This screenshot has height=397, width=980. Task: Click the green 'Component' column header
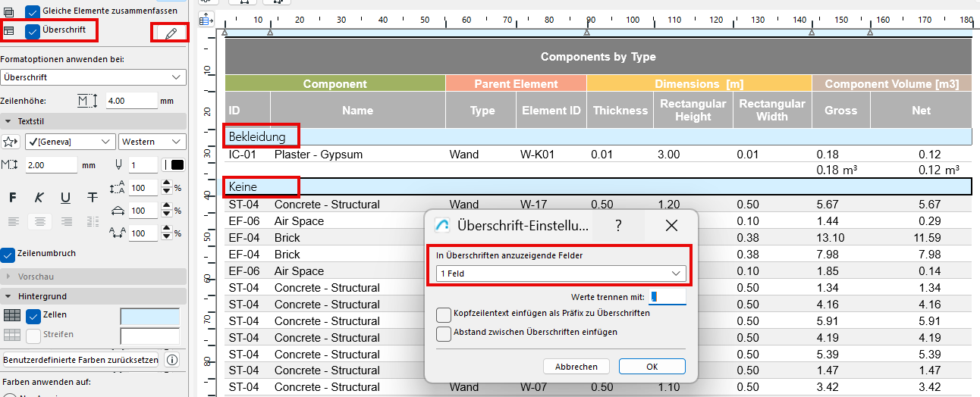coord(335,84)
